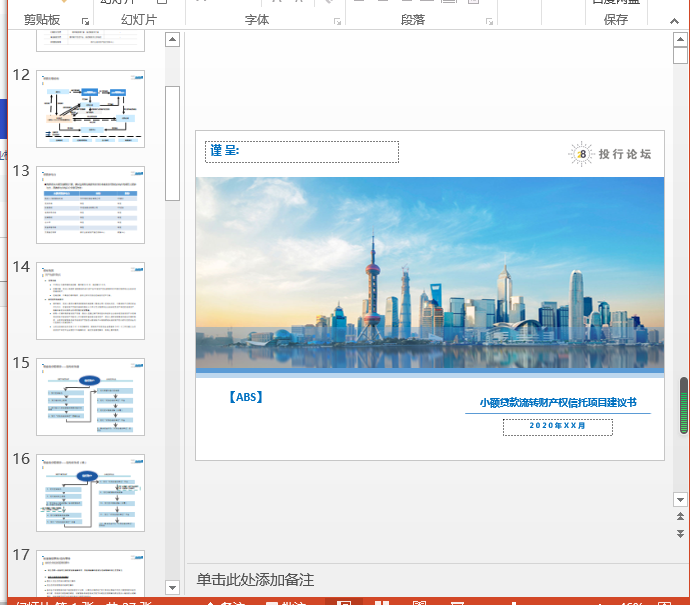Select slide 14 thumbnail with bullet text
Screen dimensions: 690x605
[x=90, y=301]
